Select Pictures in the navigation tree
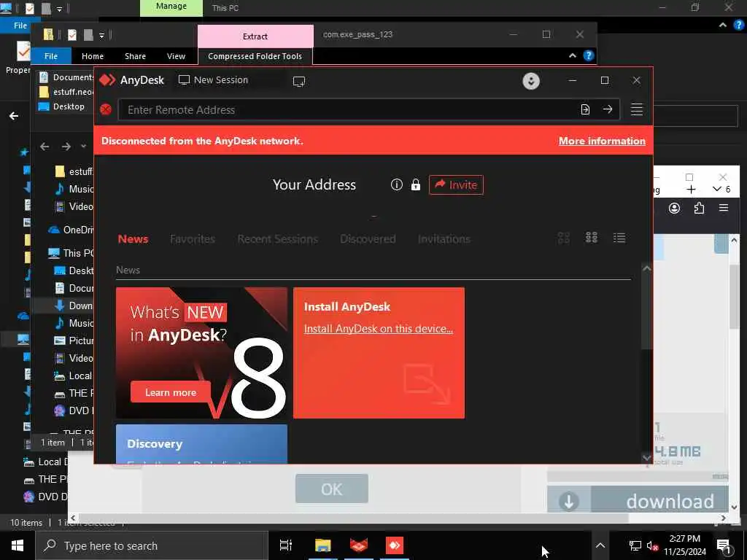The image size is (747, 560). pos(73,341)
